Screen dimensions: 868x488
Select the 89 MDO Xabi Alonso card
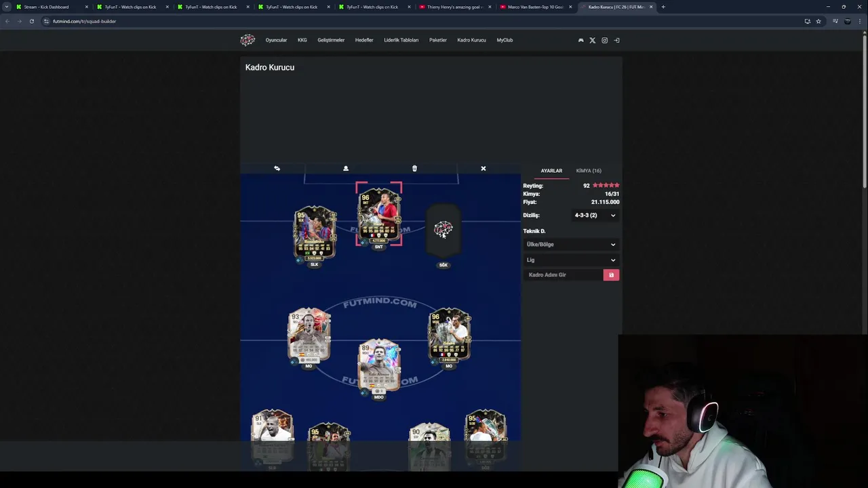pos(379,366)
